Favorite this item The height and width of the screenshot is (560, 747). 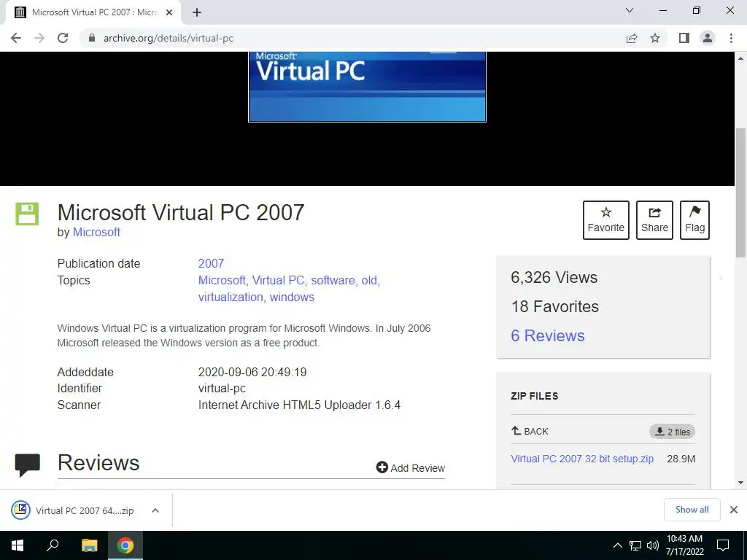[x=606, y=220]
